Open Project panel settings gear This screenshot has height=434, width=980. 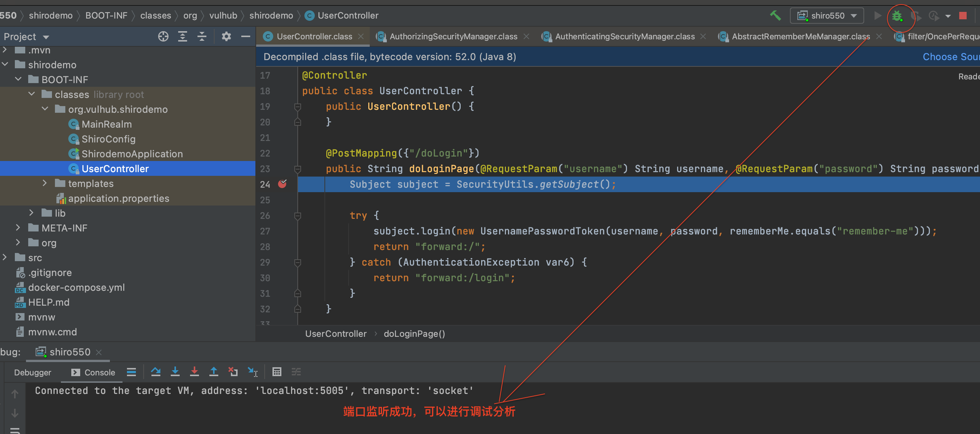226,36
